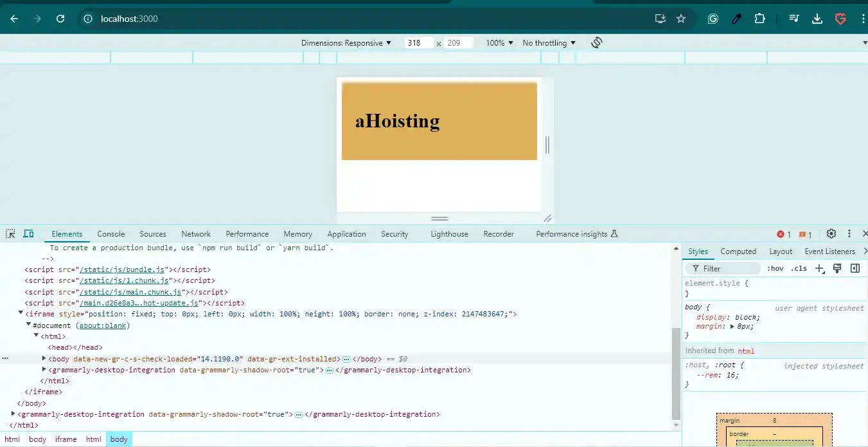Open the Dimensions: Responsive dropdown
The height and width of the screenshot is (447, 868).
coord(346,43)
